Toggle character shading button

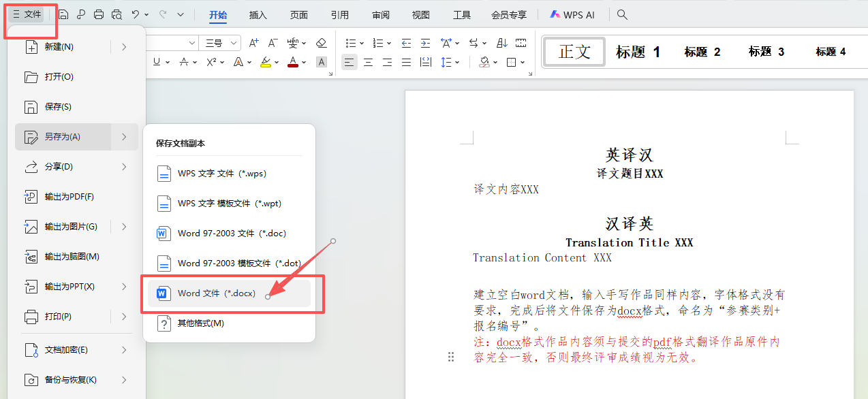tap(322, 62)
